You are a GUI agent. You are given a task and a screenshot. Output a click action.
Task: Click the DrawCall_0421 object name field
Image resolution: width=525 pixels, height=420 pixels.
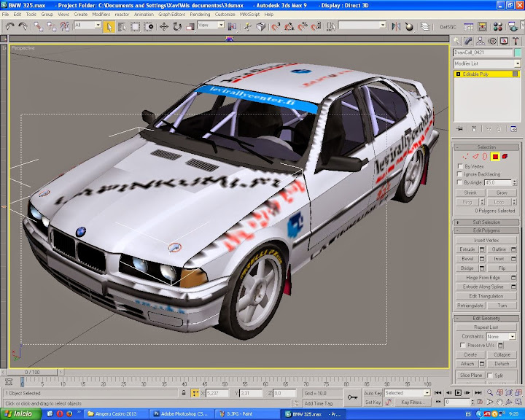(x=483, y=52)
